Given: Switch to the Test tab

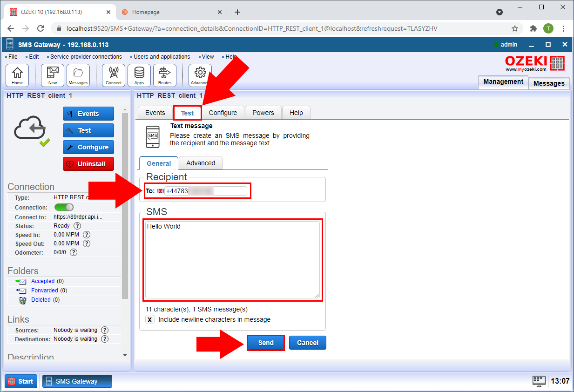Looking at the screenshot, I should (x=188, y=113).
